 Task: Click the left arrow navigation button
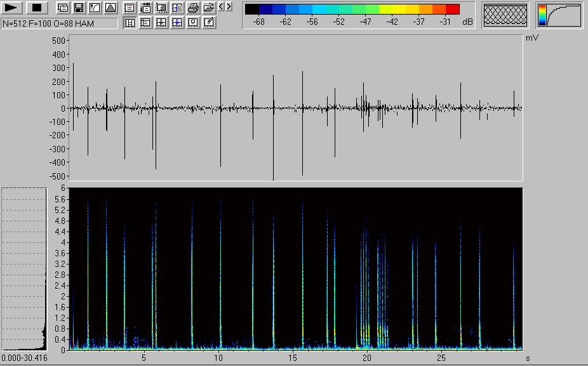tap(221, 7)
